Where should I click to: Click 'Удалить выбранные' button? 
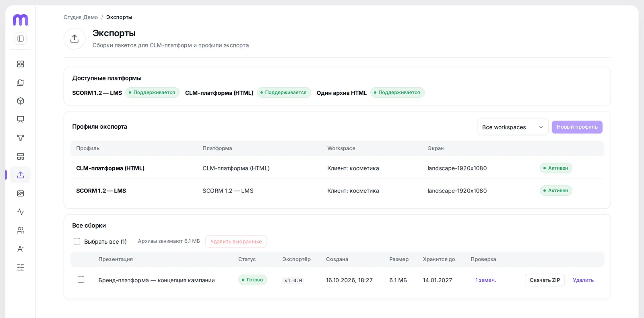click(236, 242)
